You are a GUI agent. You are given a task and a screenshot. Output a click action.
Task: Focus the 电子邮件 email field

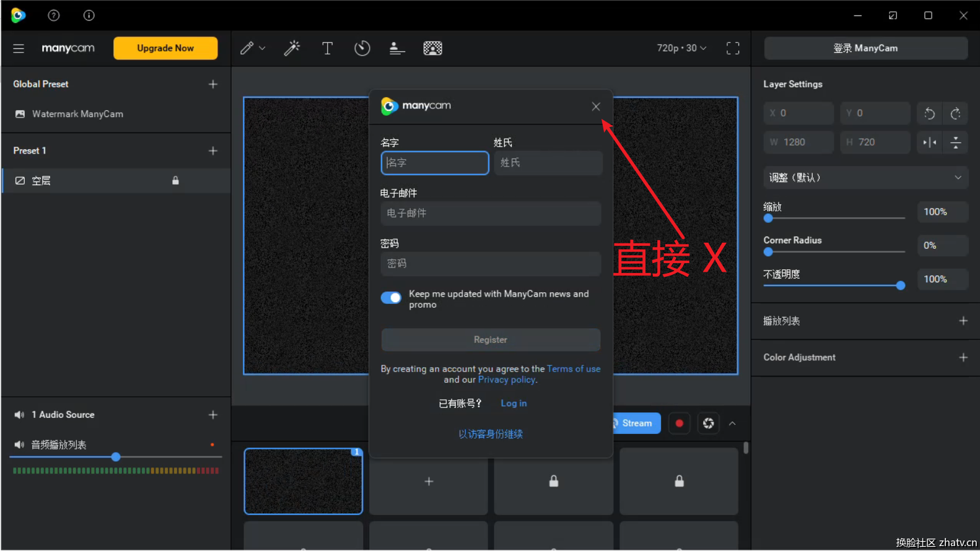(491, 214)
